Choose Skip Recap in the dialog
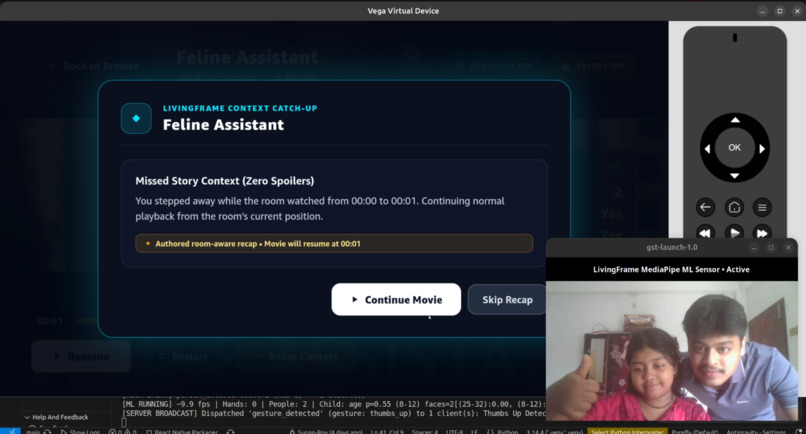 [x=507, y=299]
